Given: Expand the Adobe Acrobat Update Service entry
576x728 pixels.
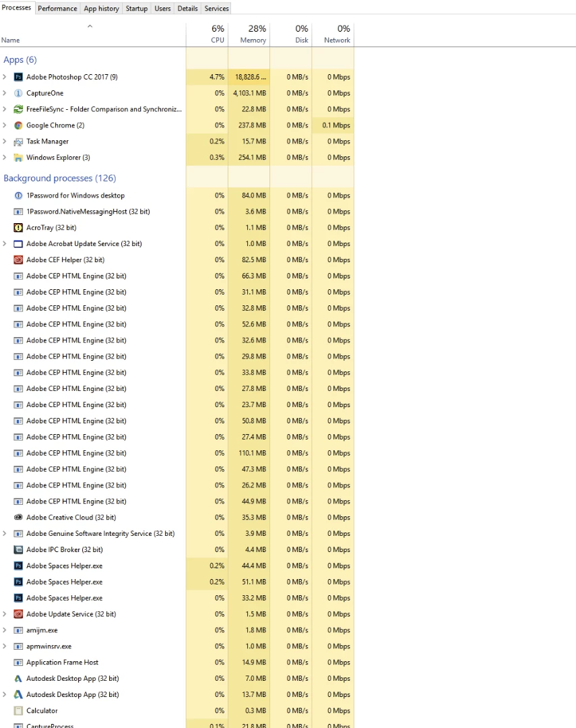Looking at the screenshot, I should pos(5,244).
